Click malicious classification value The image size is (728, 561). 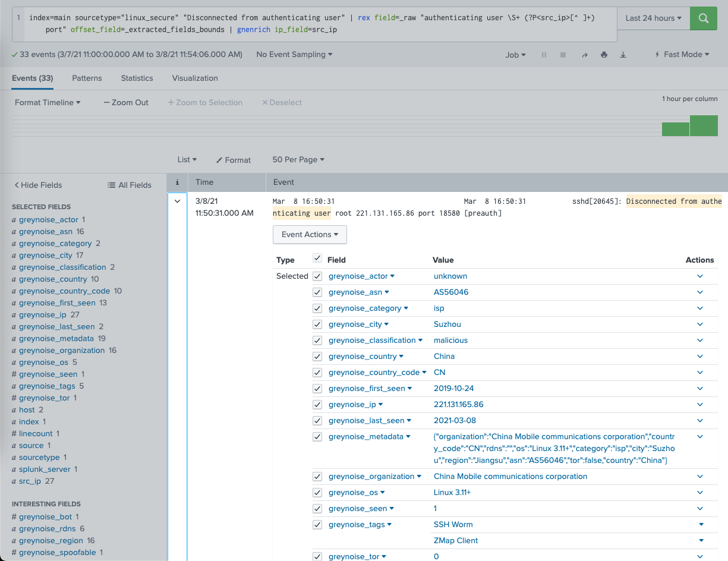click(x=450, y=341)
